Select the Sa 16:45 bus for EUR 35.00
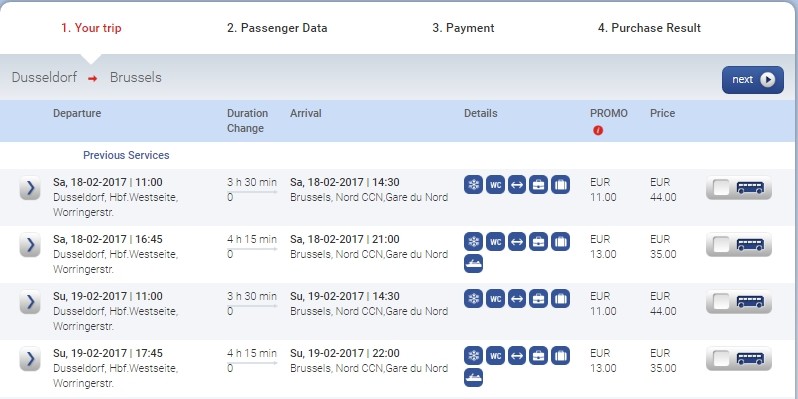798x399 pixels. point(722,245)
